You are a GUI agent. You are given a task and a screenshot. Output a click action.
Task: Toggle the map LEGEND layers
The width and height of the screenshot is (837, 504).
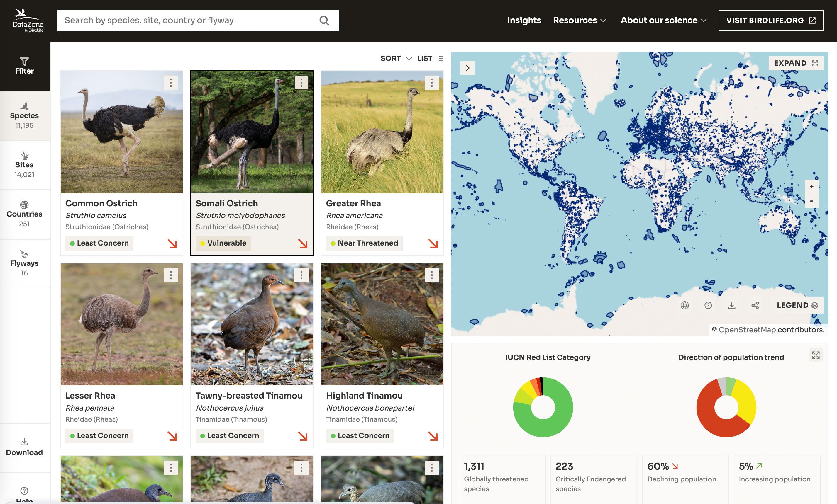click(797, 305)
